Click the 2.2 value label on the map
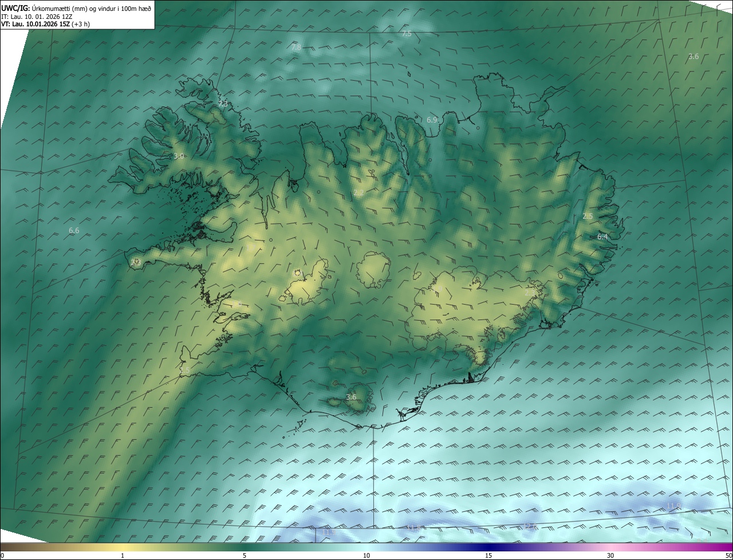The height and width of the screenshot is (560, 733). coord(358,193)
